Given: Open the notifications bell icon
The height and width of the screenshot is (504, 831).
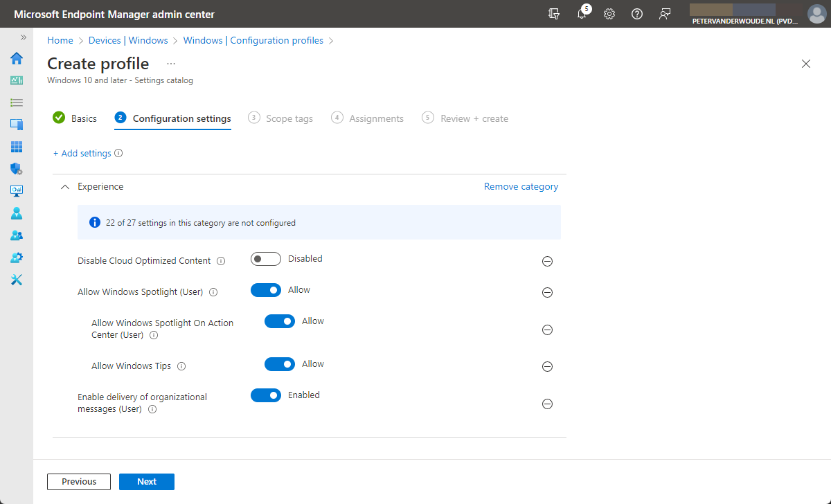Looking at the screenshot, I should [x=582, y=14].
